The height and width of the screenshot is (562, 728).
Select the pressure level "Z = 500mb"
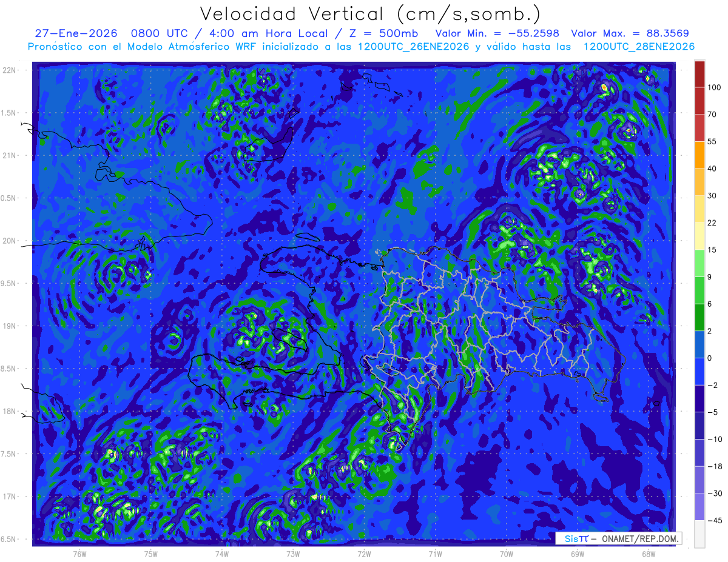coord(383,33)
